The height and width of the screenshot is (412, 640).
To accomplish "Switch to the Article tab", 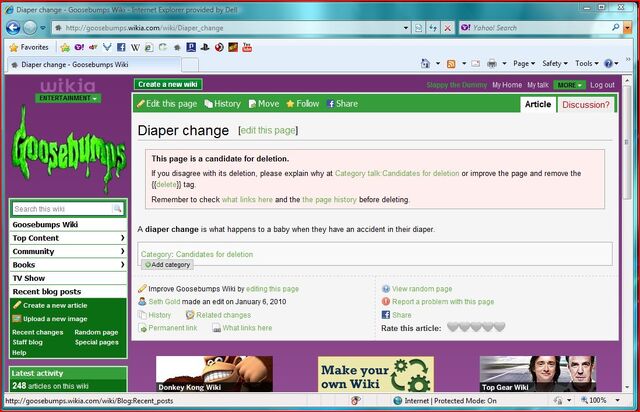I will tap(538, 104).
